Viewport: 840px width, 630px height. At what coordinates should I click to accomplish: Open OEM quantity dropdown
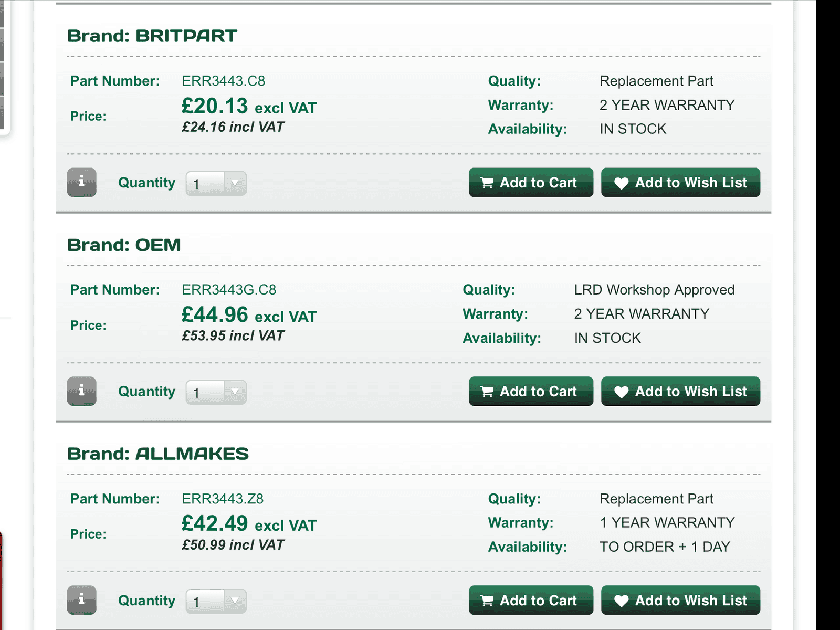(x=216, y=392)
